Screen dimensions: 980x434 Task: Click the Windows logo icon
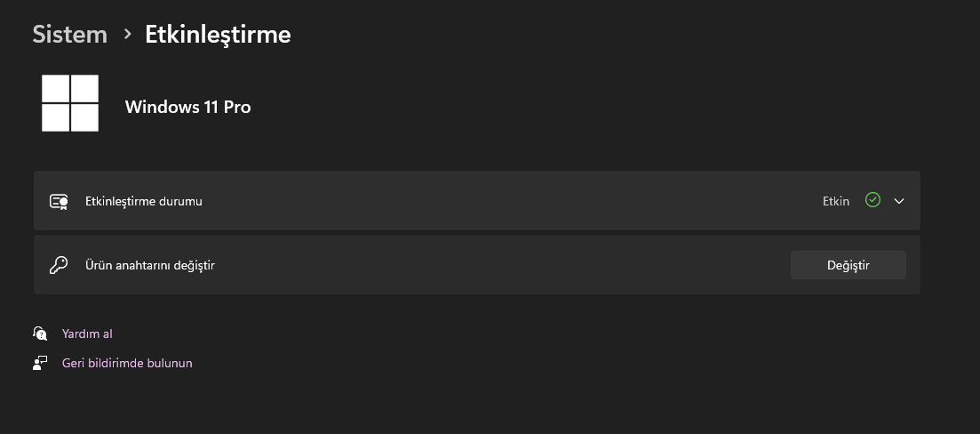pos(70,103)
